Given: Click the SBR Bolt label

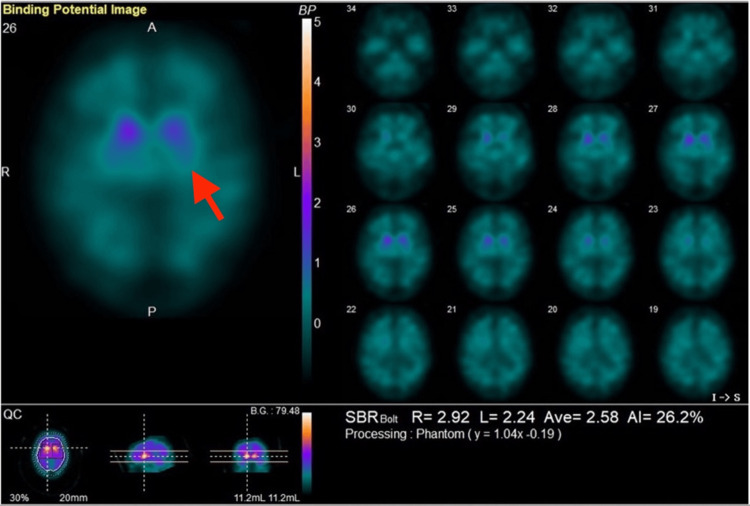Looking at the screenshot, I should coord(371,418).
